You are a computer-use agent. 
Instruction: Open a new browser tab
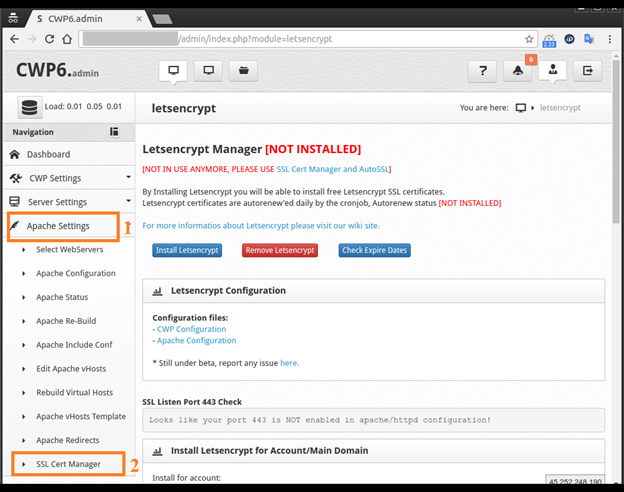(162, 19)
